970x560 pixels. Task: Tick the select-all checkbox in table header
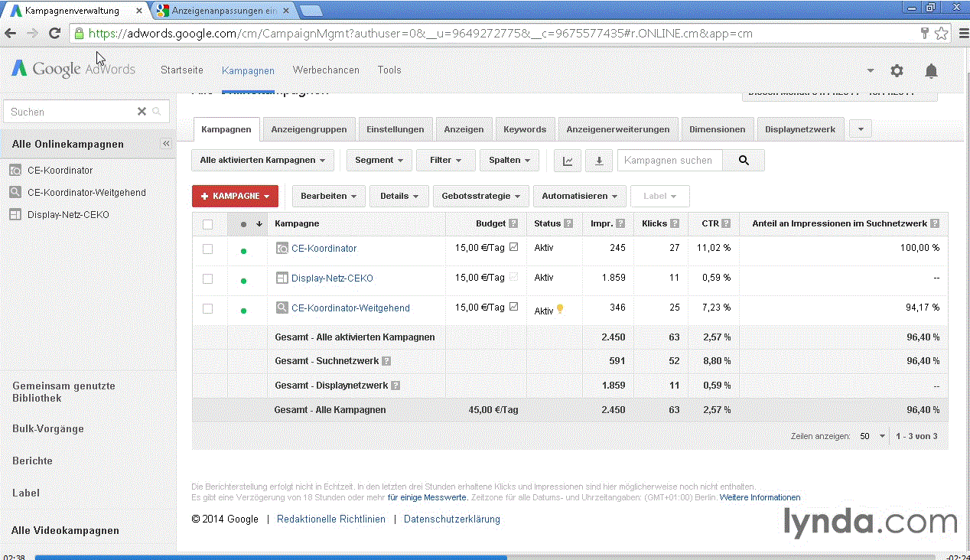pyautogui.click(x=207, y=224)
